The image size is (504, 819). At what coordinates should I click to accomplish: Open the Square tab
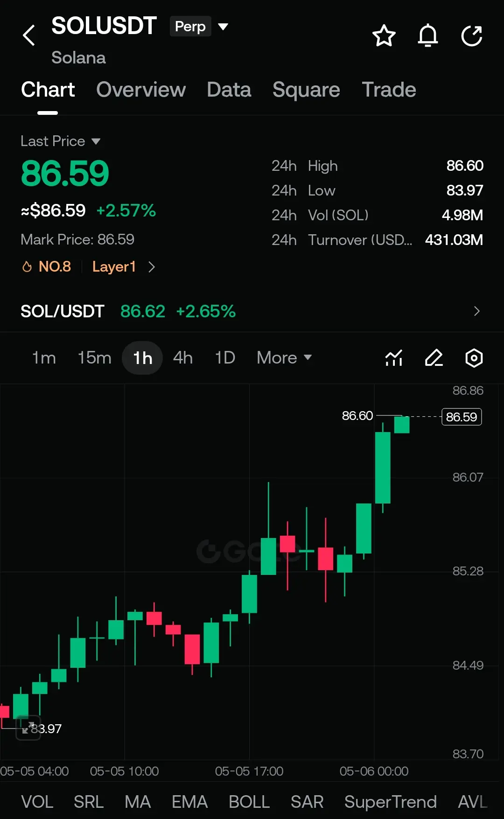306,91
